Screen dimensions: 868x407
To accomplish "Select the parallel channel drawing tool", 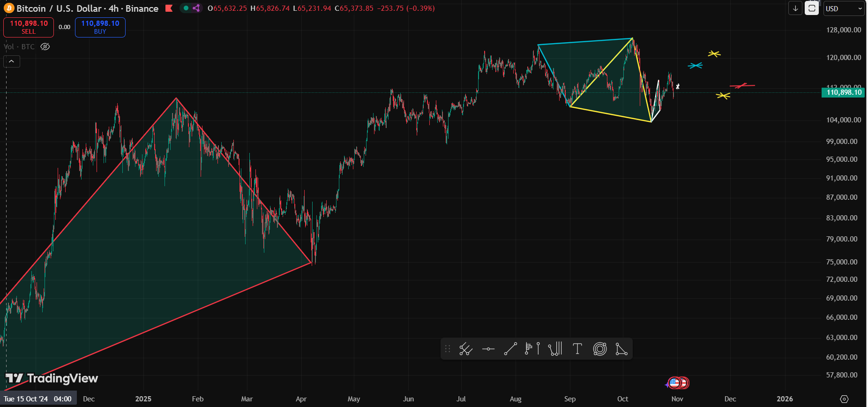I will [x=465, y=349].
